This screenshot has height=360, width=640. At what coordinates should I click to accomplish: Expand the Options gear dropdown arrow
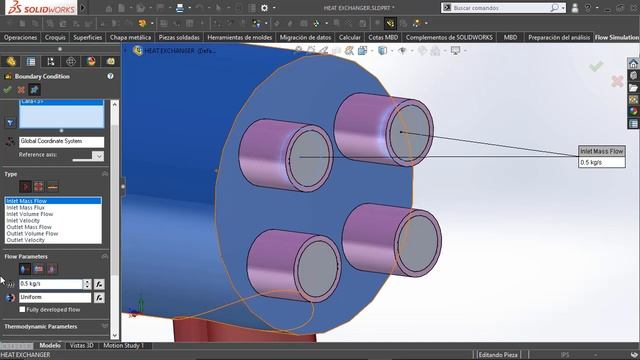click(x=274, y=8)
